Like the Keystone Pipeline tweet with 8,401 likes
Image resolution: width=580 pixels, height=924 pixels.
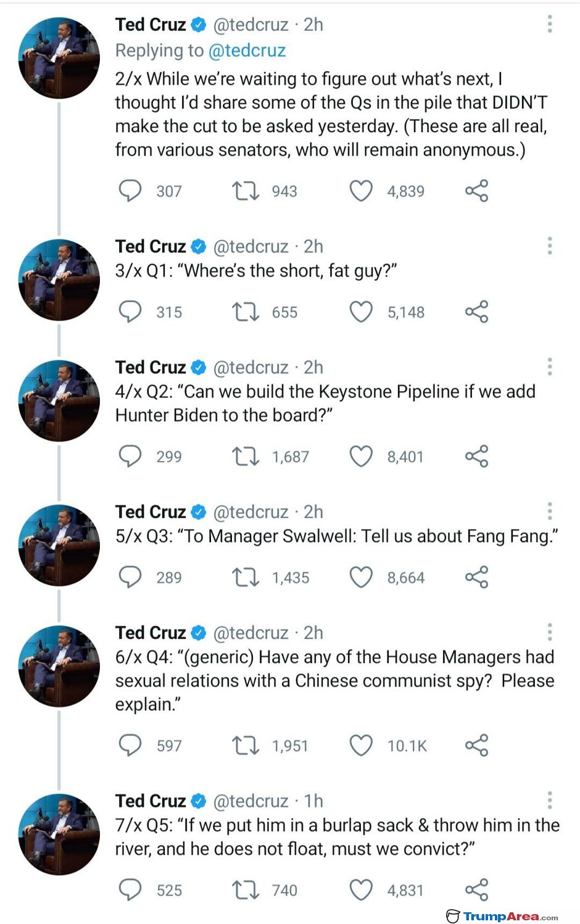pyautogui.click(x=361, y=456)
